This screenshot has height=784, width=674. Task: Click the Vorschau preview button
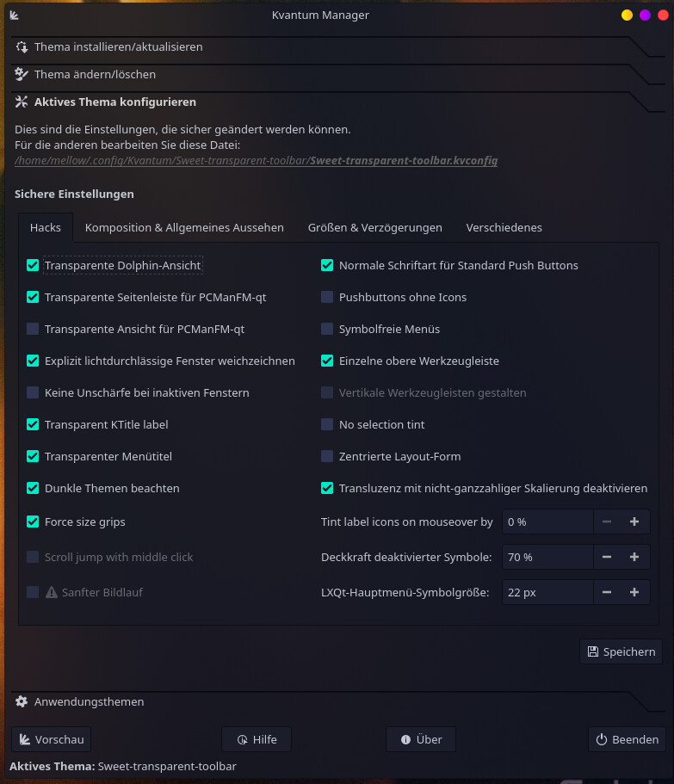[x=51, y=739]
